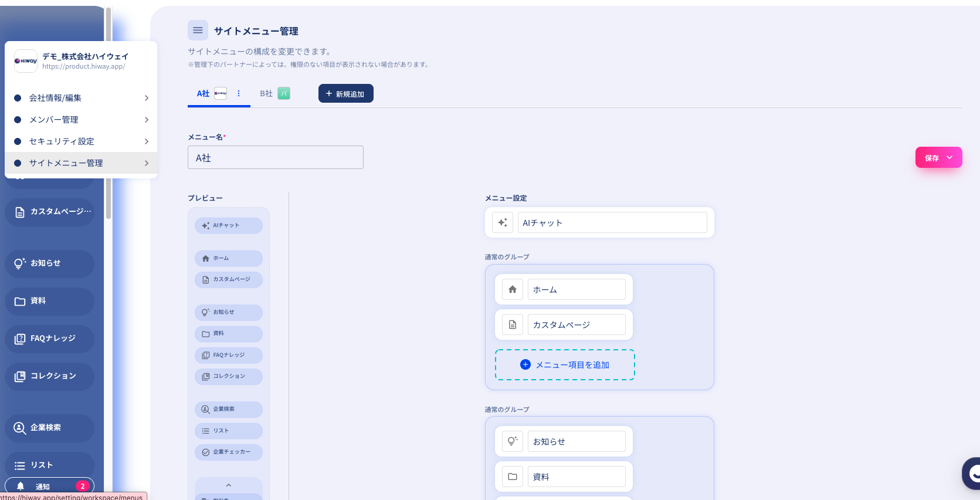Collapse the preview group with the up chevron

pyautogui.click(x=229, y=485)
